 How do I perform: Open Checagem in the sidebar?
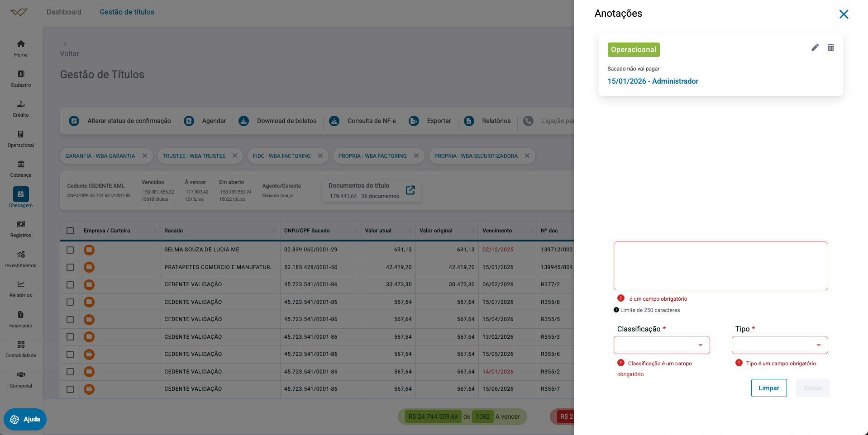[21, 198]
